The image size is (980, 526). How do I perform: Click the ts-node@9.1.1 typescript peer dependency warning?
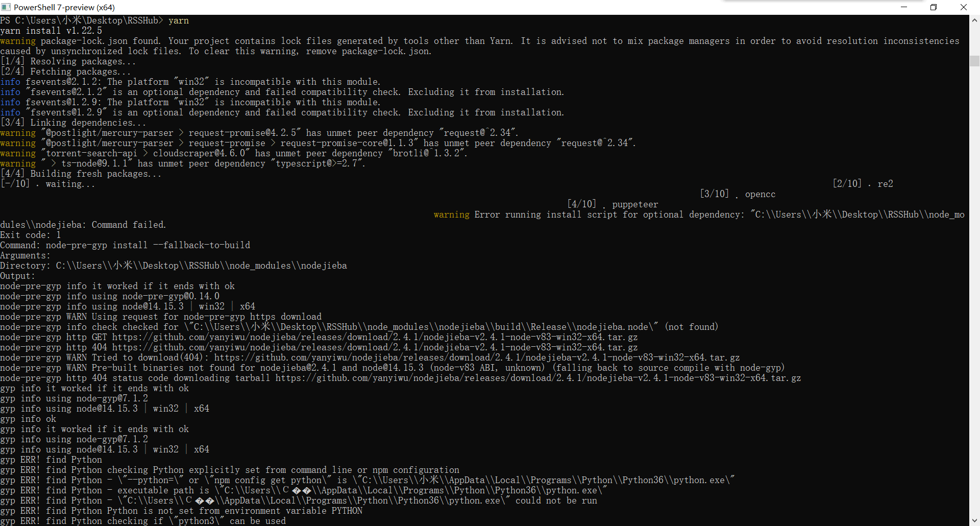point(183,163)
